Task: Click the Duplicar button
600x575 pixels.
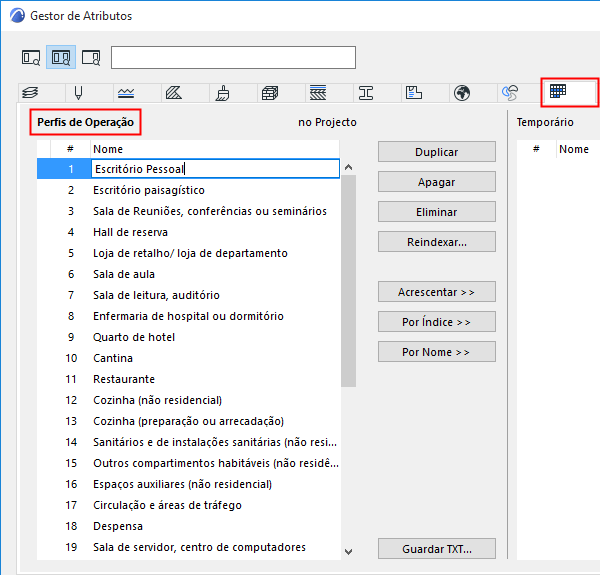Action: tap(437, 152)
